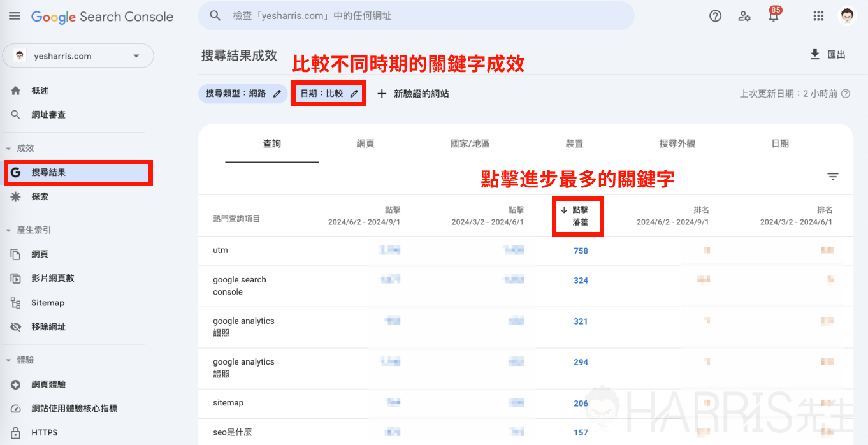This screenshot has width=868, height=445.
Task: Open the Google apps grid icon
Action: 818,16
